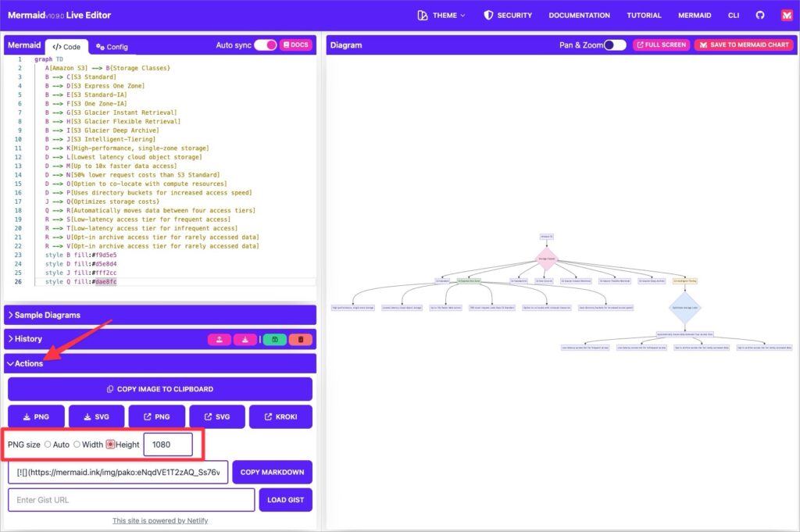Open the Mermaid menu link
The image size is (800, 532).
pos(695,16)
